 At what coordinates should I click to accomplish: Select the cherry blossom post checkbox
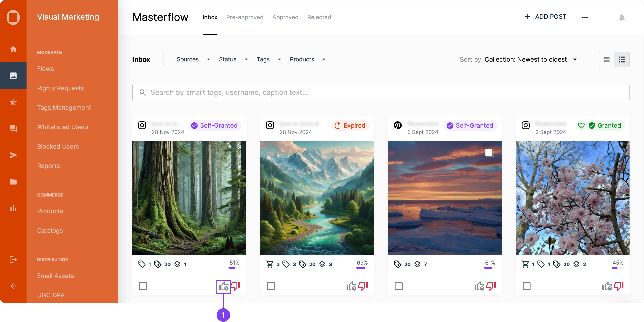(526, 286)
